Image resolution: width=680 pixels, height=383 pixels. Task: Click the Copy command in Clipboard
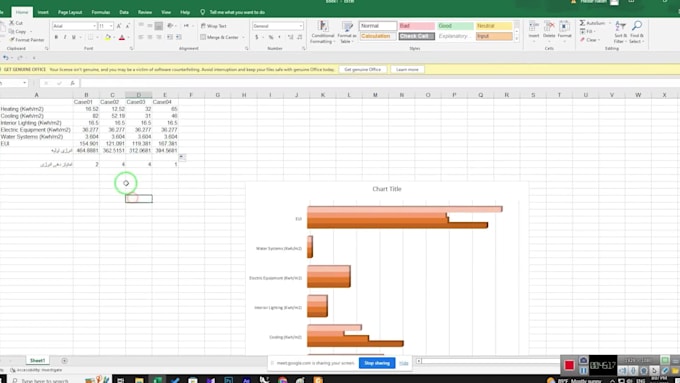coord(17,31)
